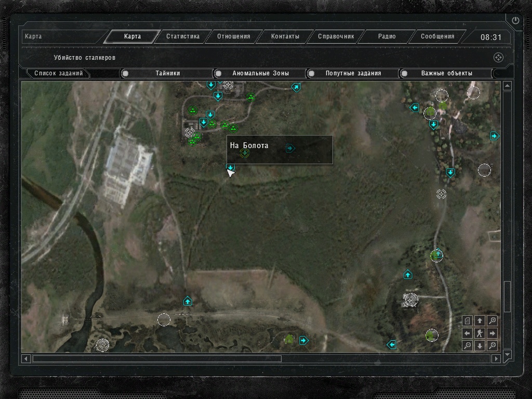Image resolution: width=532 pixels, height=399 pixels.
Task: Select the green house marker beside right-arrow marker
Action: pyautogui.click(x=289, y=338)
